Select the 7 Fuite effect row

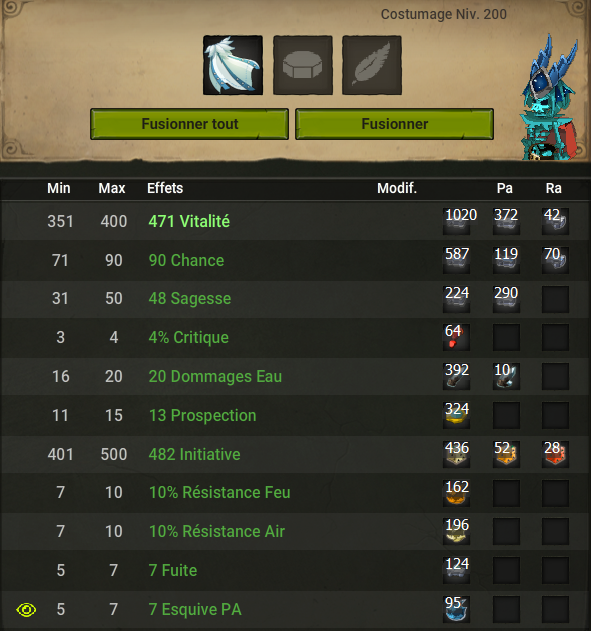(295, 571)
